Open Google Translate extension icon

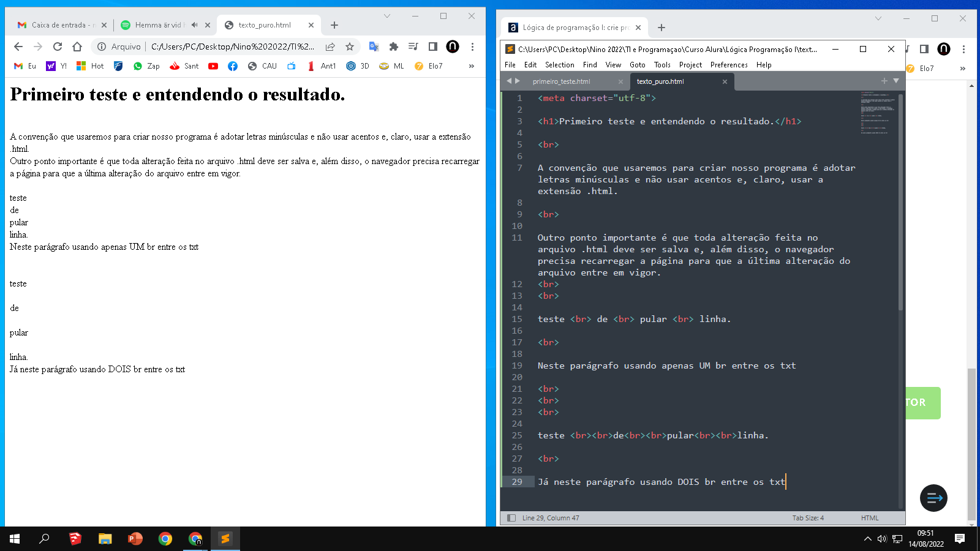tap(374, 47)
